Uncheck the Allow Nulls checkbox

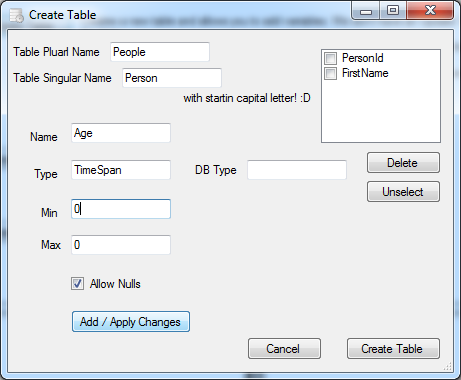(77, 284)
